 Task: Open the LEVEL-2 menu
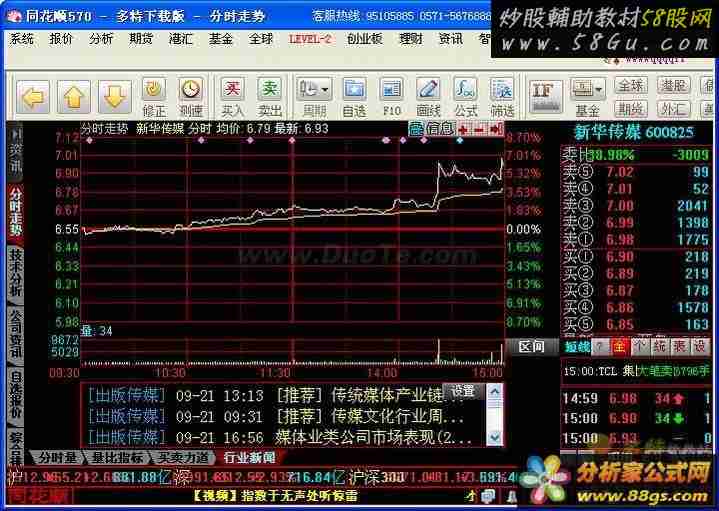tap(310, 39)
